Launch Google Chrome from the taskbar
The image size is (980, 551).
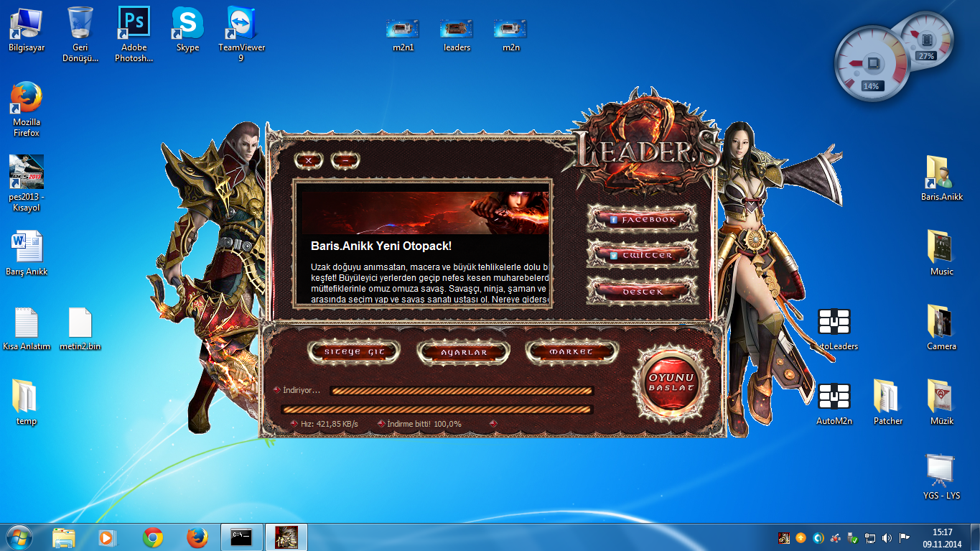coord(152,537)
